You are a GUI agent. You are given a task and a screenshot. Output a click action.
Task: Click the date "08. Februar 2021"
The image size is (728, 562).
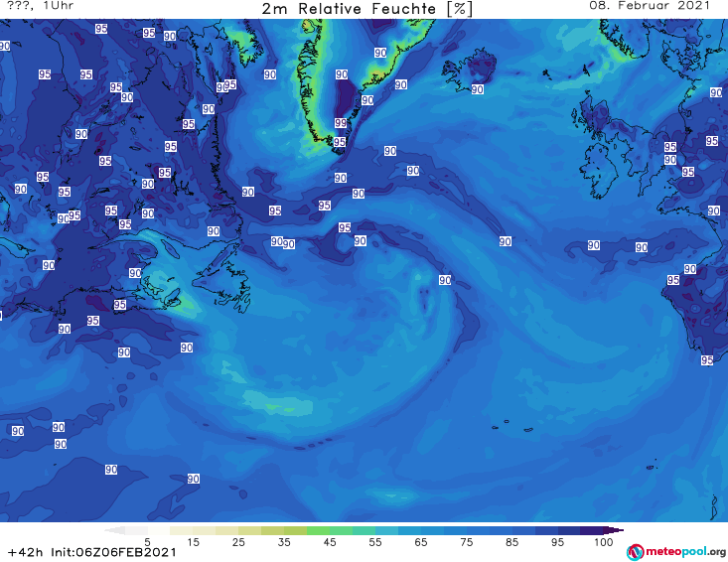tap(650, 6)
